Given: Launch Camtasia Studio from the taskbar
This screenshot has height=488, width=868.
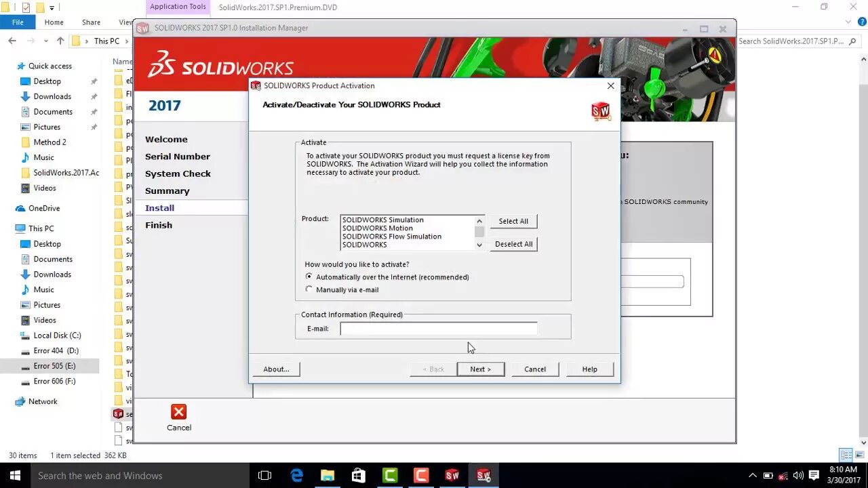Looking at the screenshot, I should (x=390, y=474).
